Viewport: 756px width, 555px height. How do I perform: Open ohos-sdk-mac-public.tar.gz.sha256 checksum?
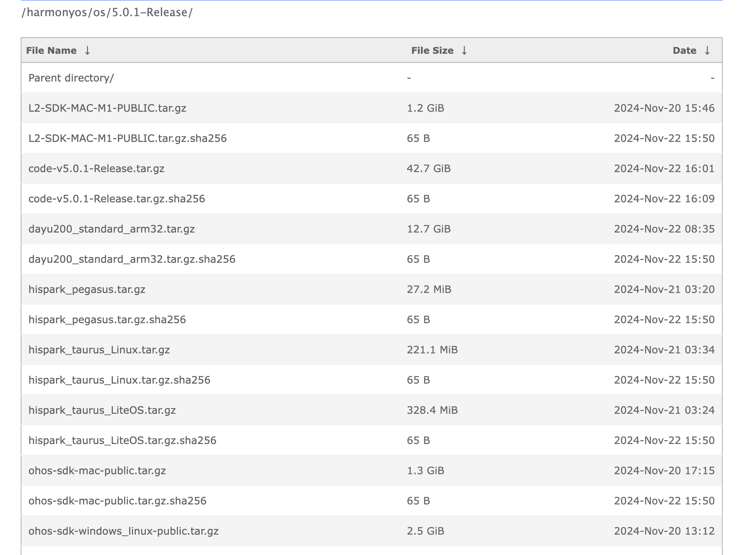pos(118,501)
